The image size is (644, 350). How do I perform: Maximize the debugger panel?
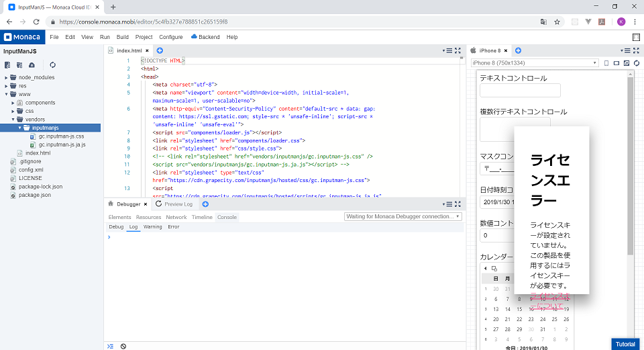pos(458,204)
